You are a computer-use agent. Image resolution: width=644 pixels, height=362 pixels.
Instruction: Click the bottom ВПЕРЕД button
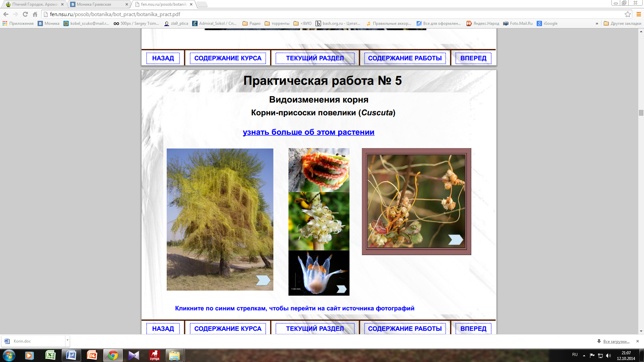click(473, 328)
